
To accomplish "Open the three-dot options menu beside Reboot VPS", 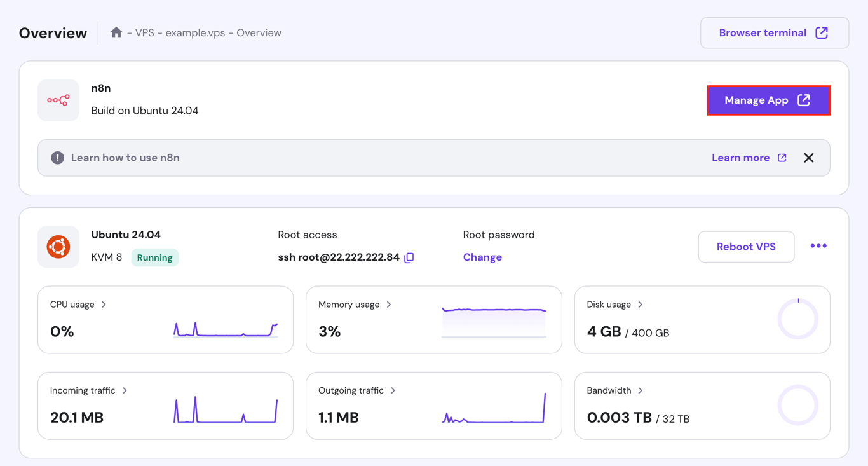I will [818, 245].
